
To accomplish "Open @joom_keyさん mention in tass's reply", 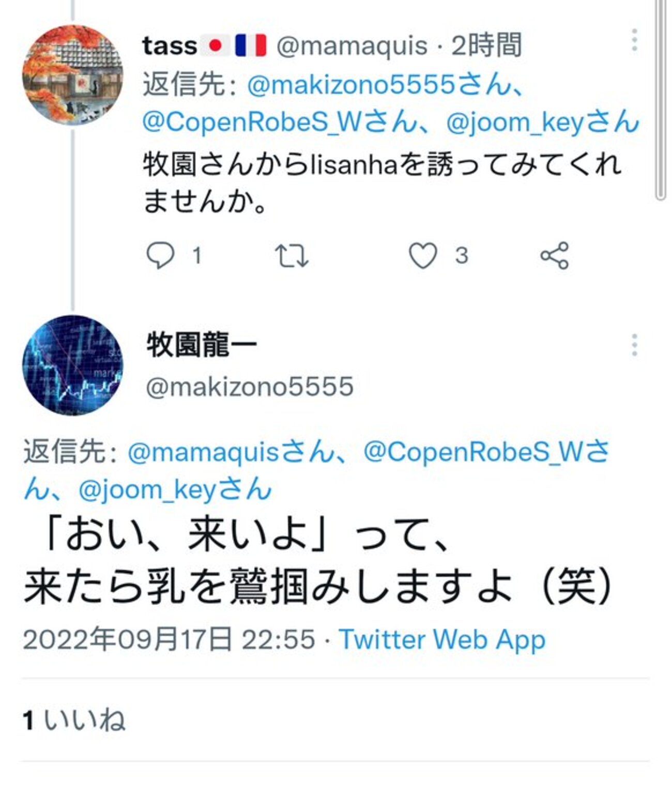I will pos(543,122).
